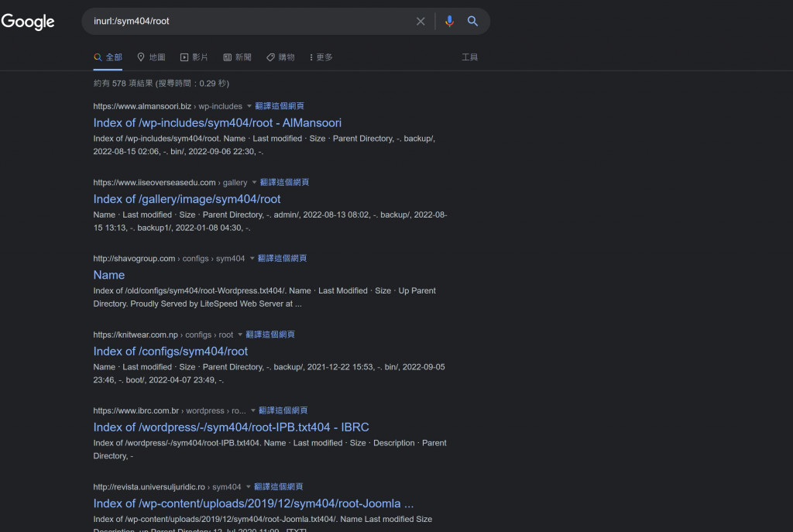The width and height of the screenshot is (793, 532).
Task: Open the result titled 'Name'
Action: coord(108,275)
